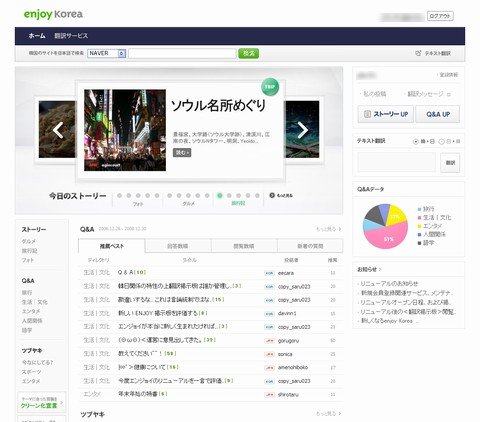The image size is (480, 422).
Task: Open text translation icon in search bar
Action: click(418, 53)
